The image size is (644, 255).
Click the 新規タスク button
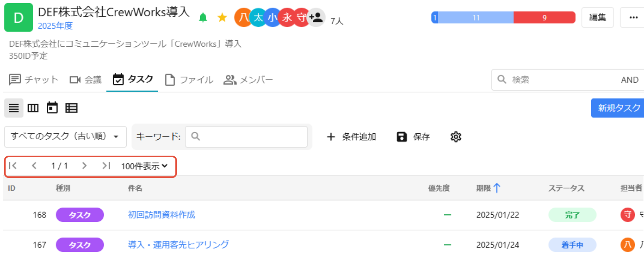click(618, 108)
